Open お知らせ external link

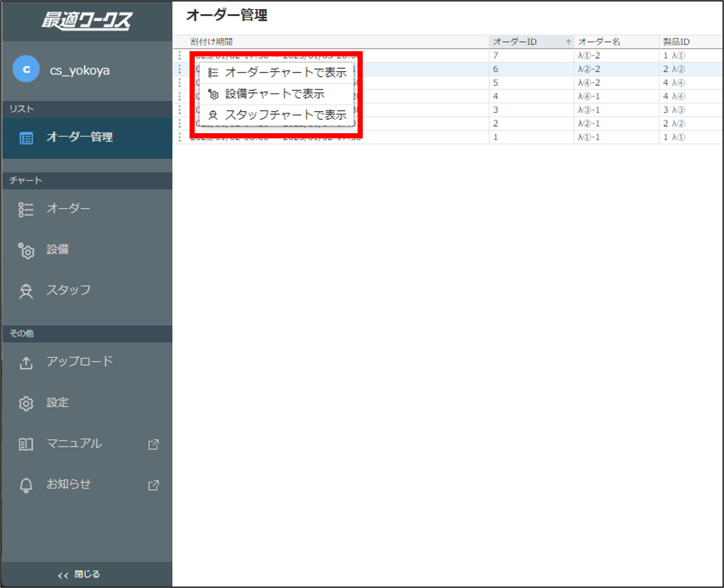coord(87,484)
